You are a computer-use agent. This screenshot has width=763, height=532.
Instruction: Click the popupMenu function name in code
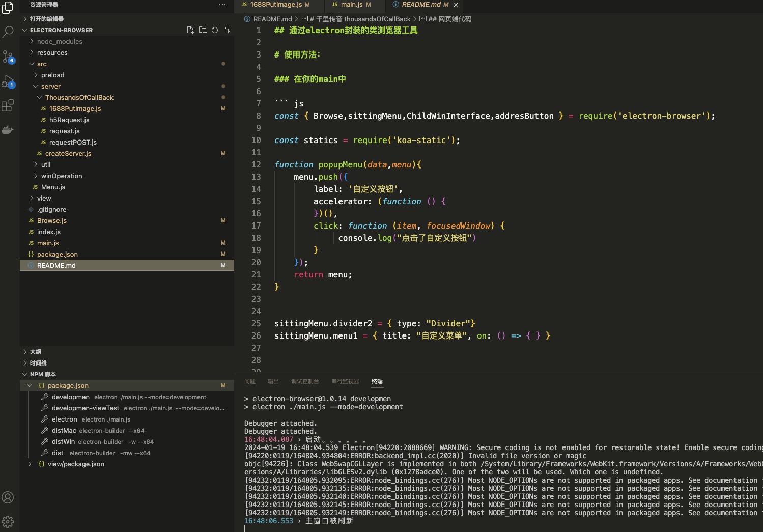341,164
